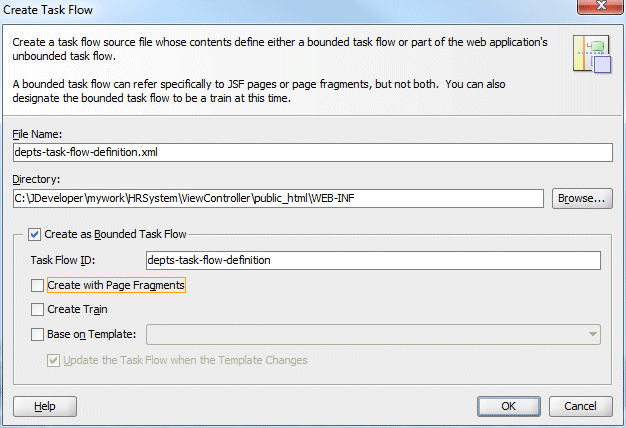Click the Task Flow ID: label
The width and height of the screenshot is (626, 428).
63,260
